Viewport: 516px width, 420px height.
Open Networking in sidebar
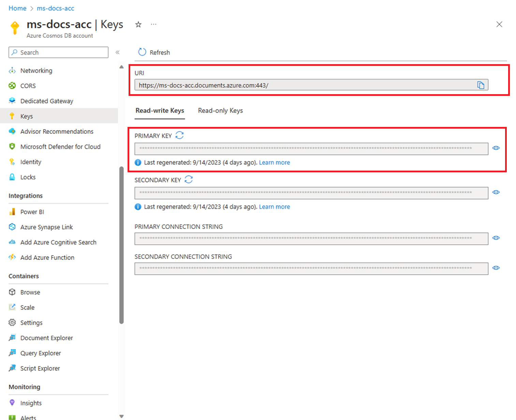point(36,71)
